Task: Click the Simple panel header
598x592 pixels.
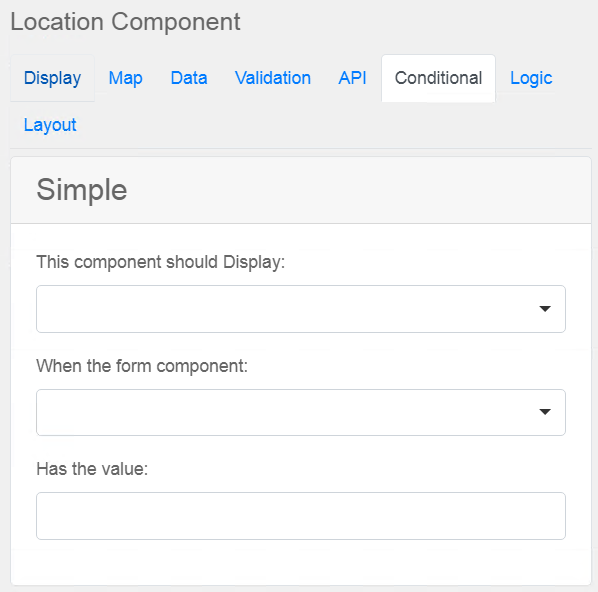Action: (301, 190)
